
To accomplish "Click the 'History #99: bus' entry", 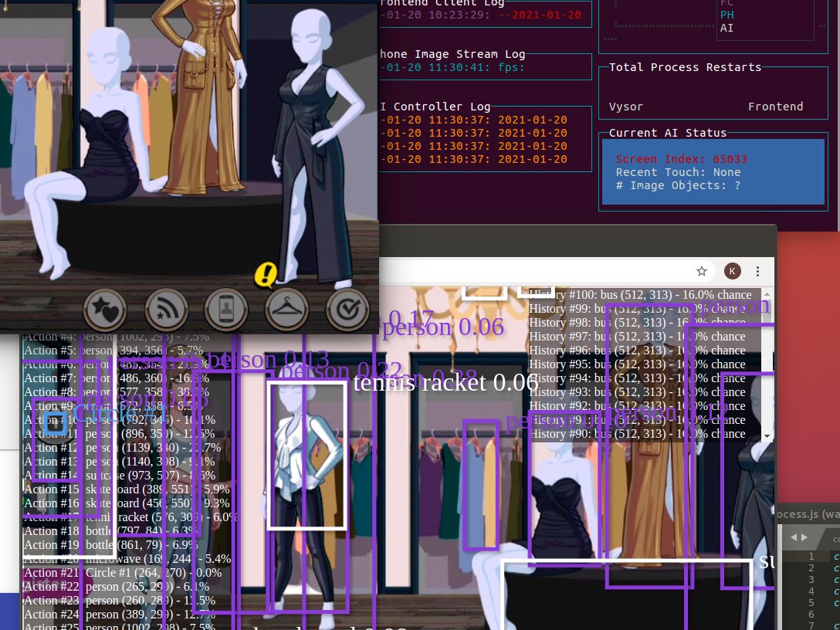I will (x=637, y=309).
